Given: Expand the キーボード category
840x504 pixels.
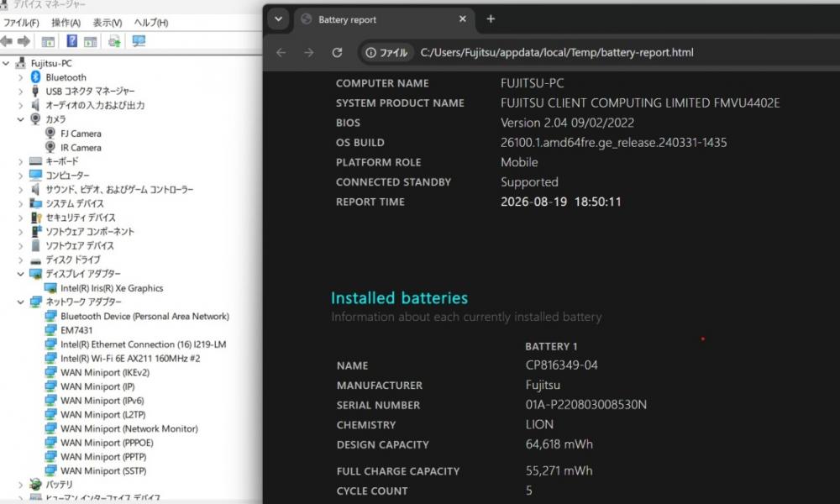Looking at the screenshot, I should point(20,161).
